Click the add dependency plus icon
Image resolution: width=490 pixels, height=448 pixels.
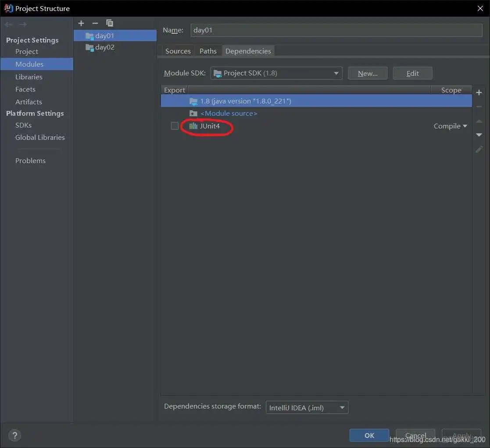479,92
